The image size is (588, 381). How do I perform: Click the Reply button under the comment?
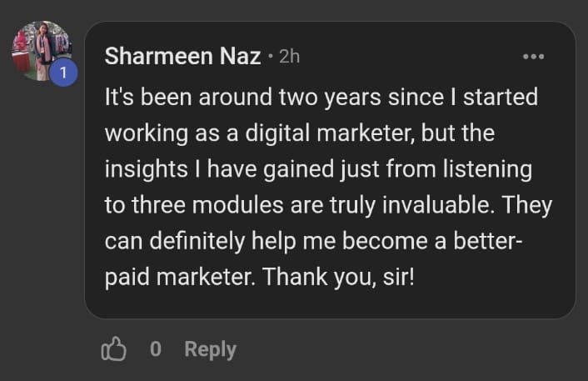click(210, 349)
